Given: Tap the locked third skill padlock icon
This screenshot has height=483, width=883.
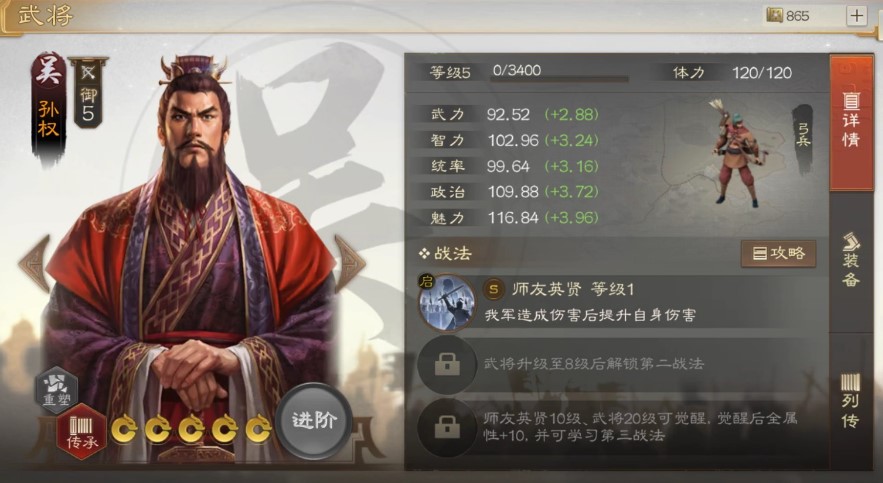Looking at the screenshot, I should [x=447, y=428].
